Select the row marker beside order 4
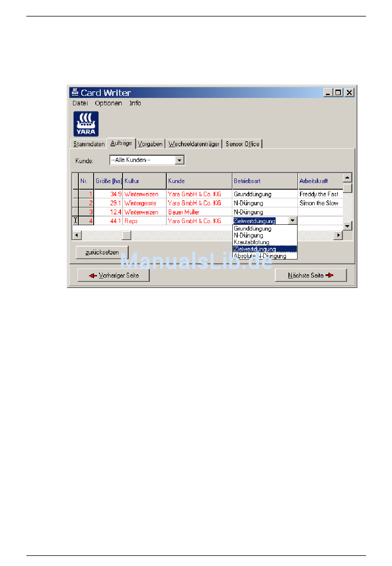Screen dimensions: 392x566 click(76, 221)
